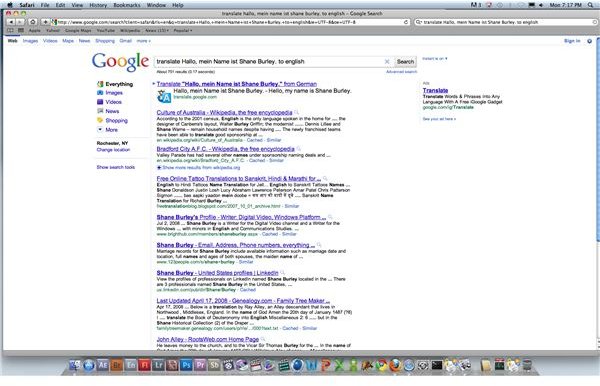The height and width of the screenshot is (386, 600).
Task: Expand 'Show more results from wikipedia.org'
Action: pyautogui.click(x=199, y=168)
